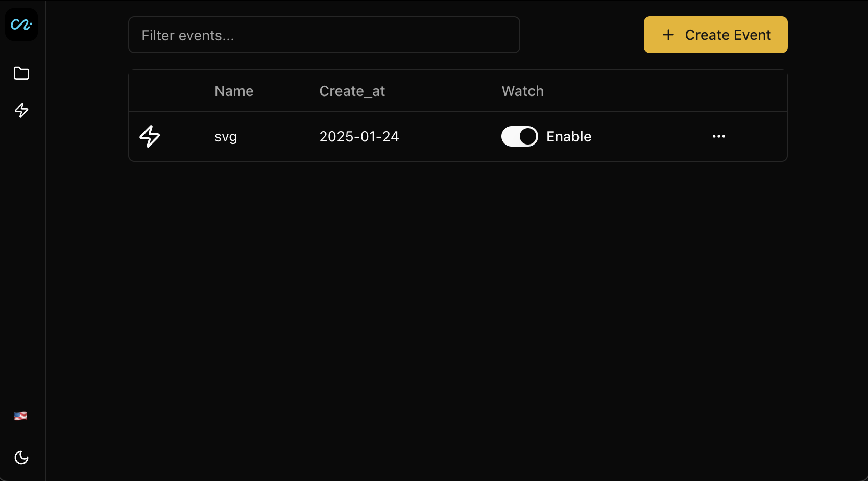Image resolution: width=868 pixels, height=481 pixels.
Task: Click the app logo in sidebar
Action: coord(21,25)
